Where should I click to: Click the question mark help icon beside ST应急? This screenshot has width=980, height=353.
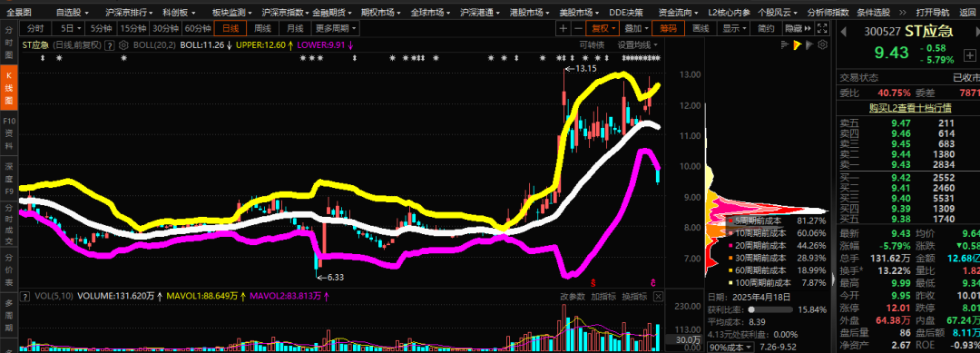click(x=110, y=45)
